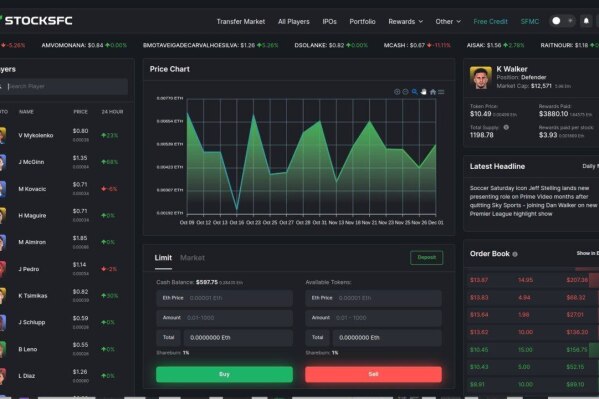This screenshot has height=399, width=599.
Task: Click the MCASH ticker entry
Action: (x=417, y=45)
